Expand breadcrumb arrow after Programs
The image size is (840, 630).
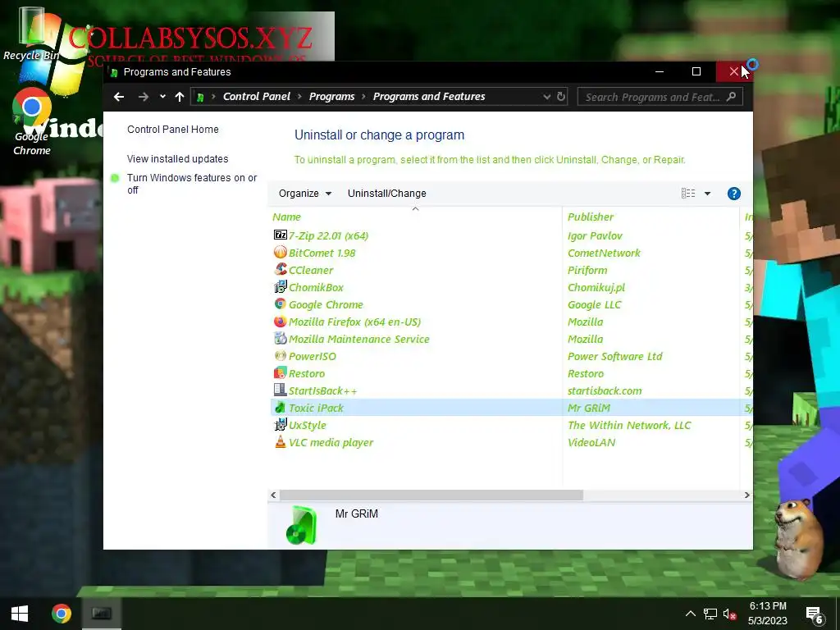coord(363,97)
